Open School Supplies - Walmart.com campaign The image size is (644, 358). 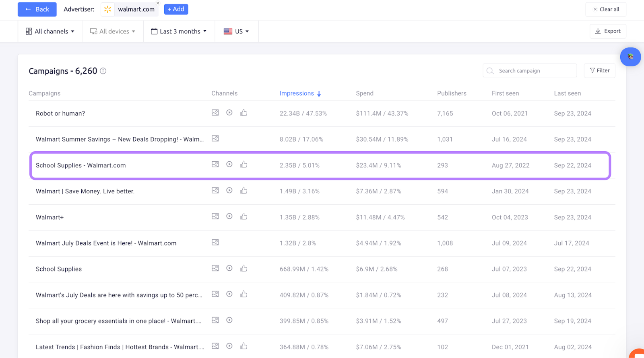[x=80, y=165]
